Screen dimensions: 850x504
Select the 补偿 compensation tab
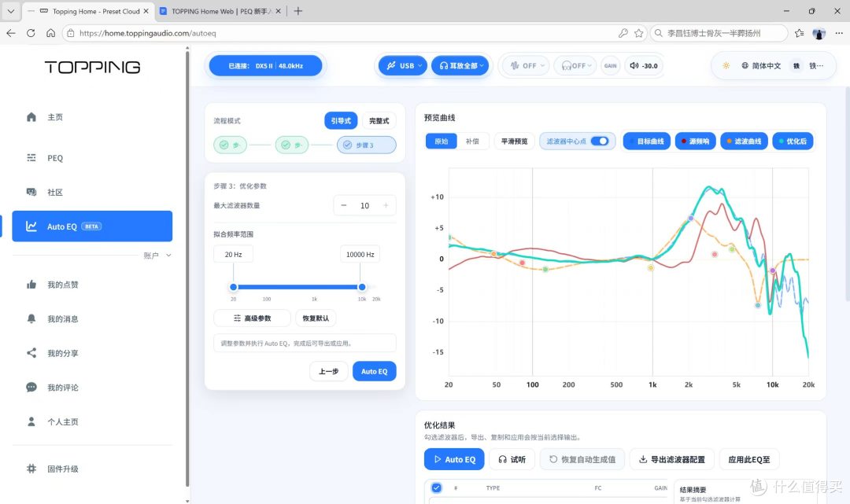tap(473, 142)
